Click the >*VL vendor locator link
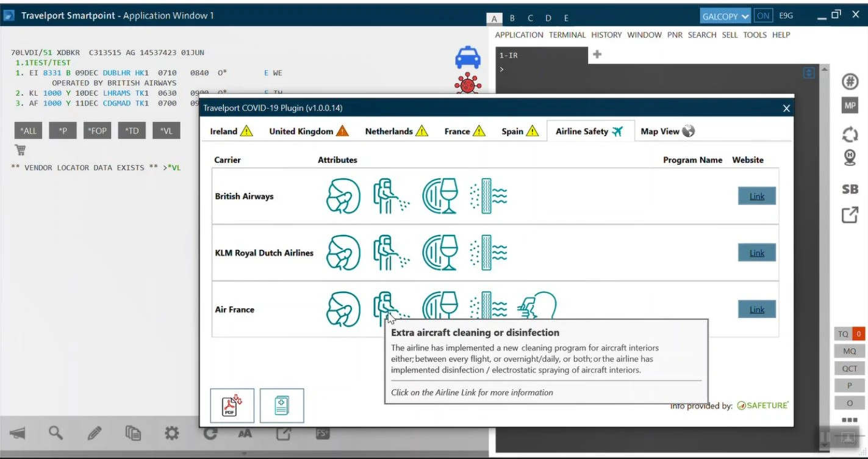868x459 pixels. [171, 167]
